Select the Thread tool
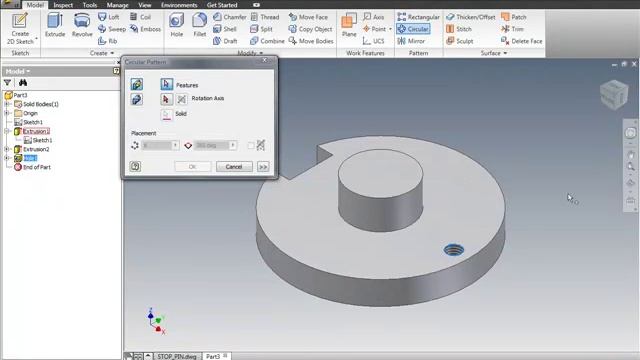The width and height of the screenshot is (640, 360). [x=264, y=17]
